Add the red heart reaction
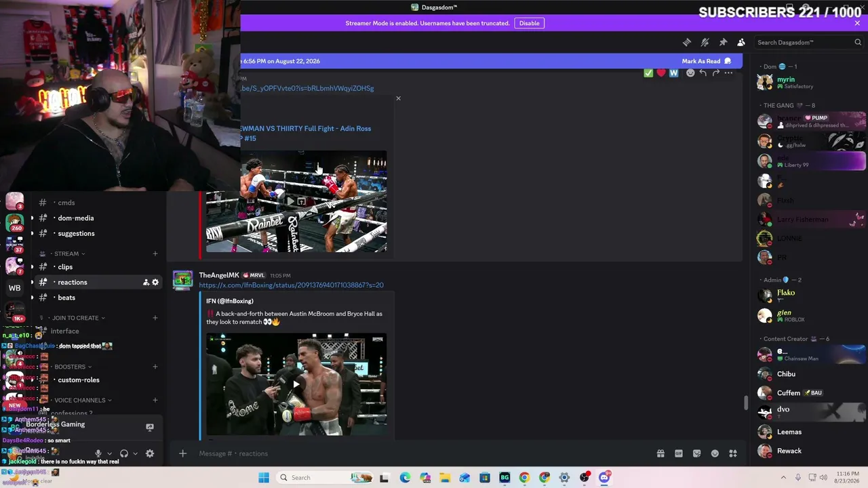The image size is (868, 488). click(x=661, y=73)
